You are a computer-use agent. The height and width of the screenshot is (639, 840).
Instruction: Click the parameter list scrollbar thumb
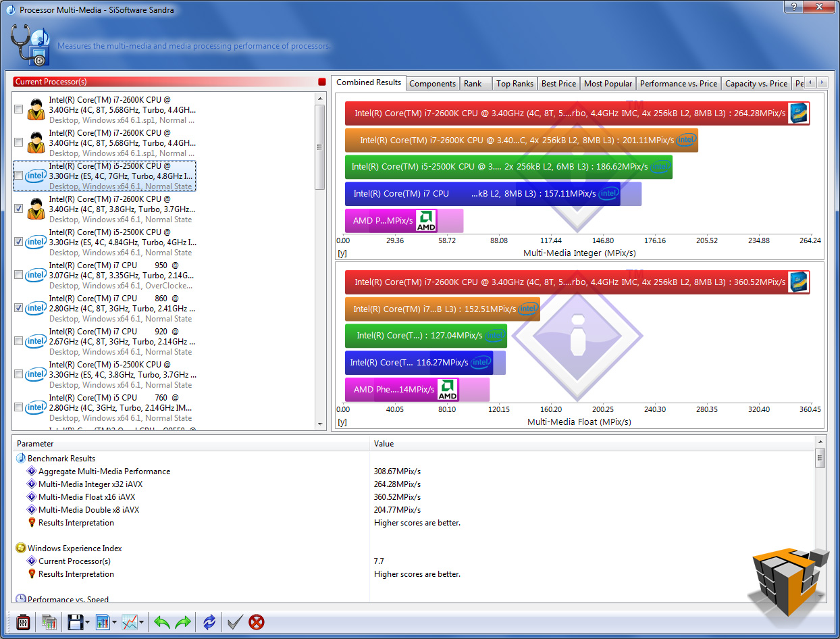point(820,458)
